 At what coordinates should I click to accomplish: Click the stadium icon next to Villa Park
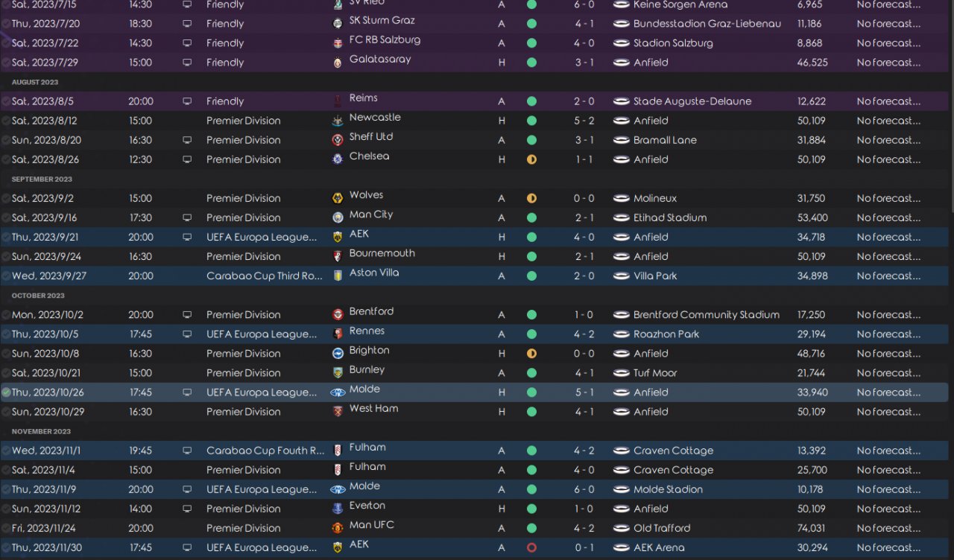tap(621, 276)
